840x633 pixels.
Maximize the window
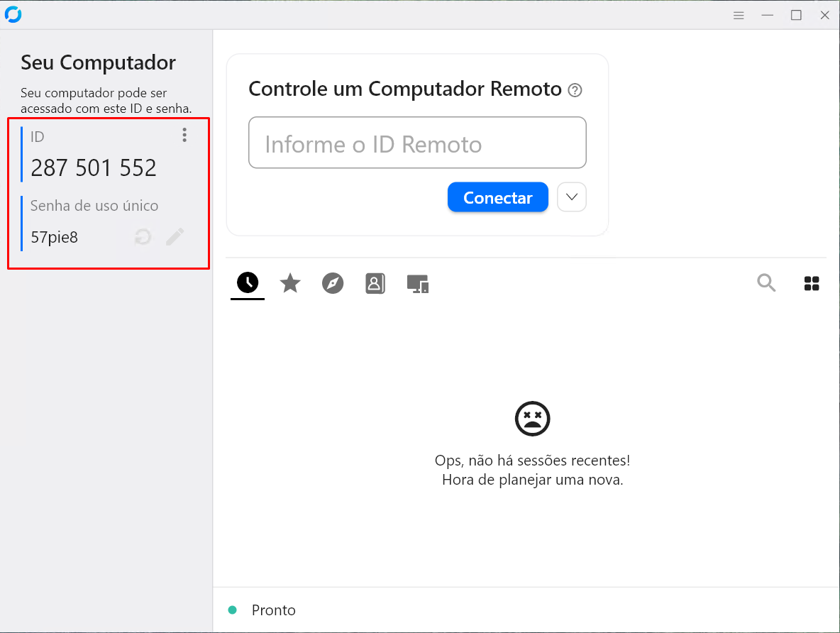click(x=796, y=16)
